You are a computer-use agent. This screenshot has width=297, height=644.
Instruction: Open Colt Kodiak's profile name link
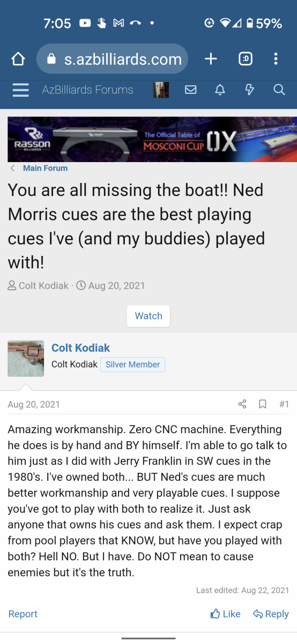point(80,348)
